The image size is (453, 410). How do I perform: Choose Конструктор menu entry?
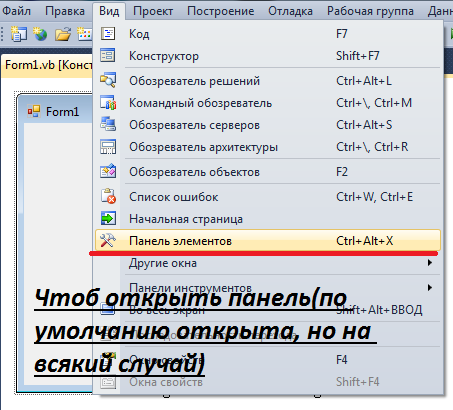click(x=268, y=56)
